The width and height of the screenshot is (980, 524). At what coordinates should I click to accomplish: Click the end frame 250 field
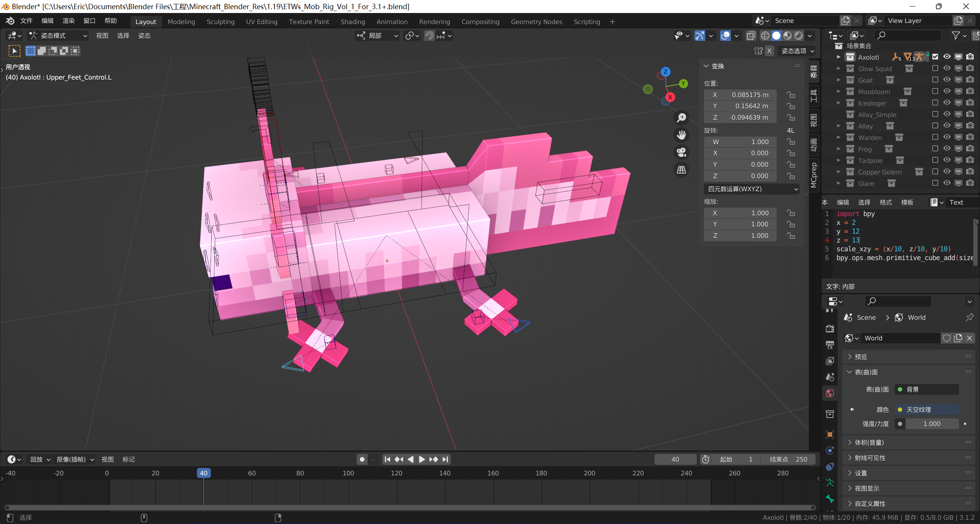coord(788,459)
